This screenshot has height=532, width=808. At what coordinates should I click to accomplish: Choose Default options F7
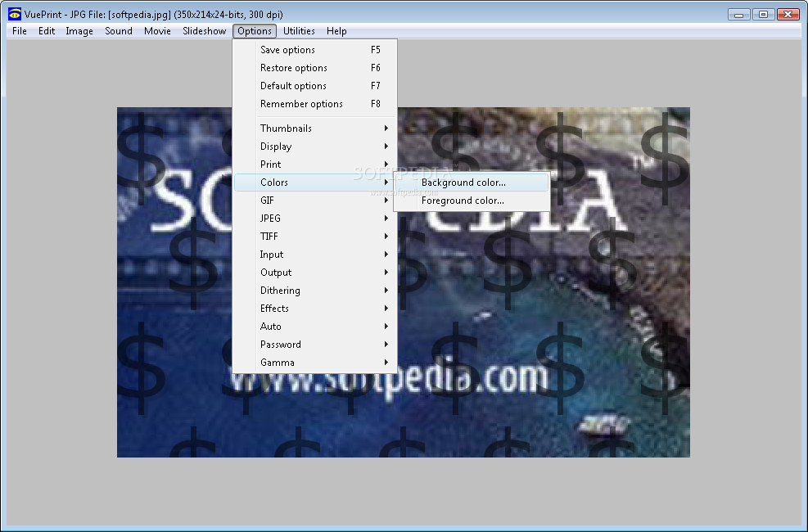[315, 86]
